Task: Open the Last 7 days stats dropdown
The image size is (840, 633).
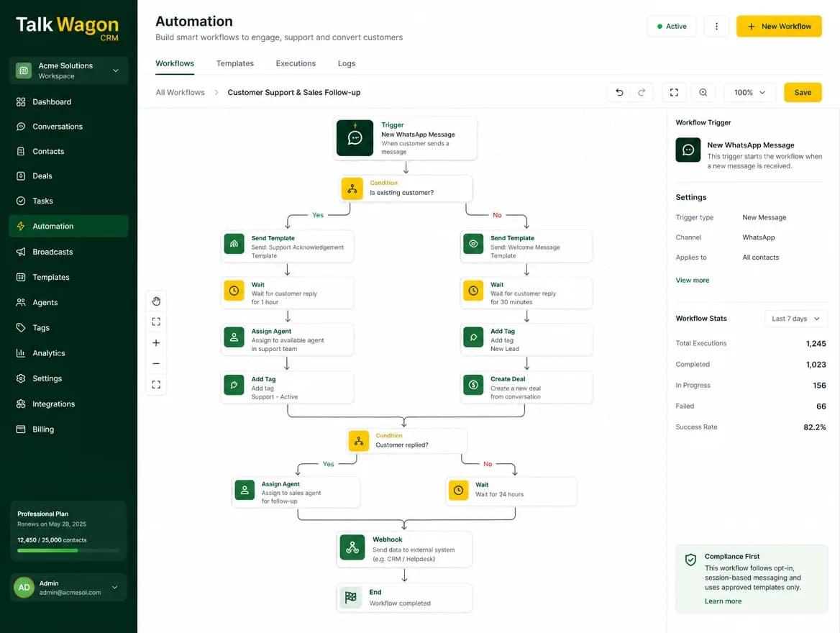Action: (x=795, y=319)
